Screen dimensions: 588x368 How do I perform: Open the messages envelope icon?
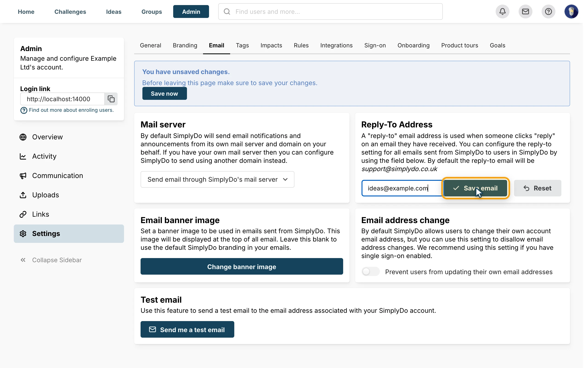click(x=525, y=11)
